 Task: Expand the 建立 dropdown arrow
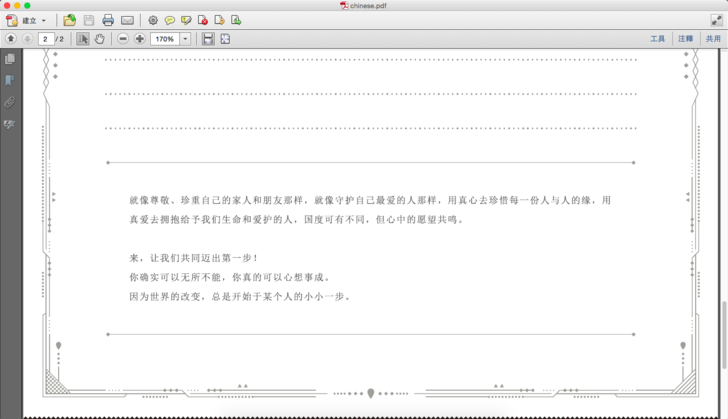(44, 20)
